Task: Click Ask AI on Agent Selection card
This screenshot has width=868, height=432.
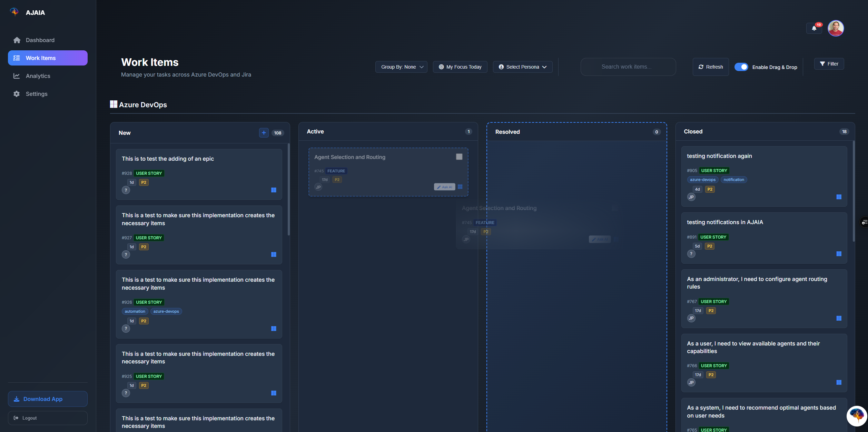Action: pos(444,187)
